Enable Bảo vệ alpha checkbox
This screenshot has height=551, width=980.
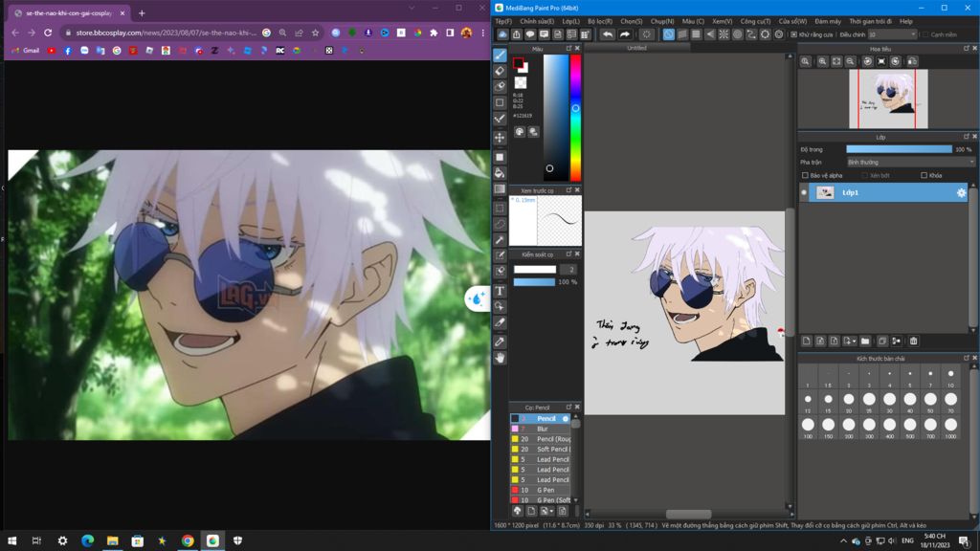(x=805, y=176)
